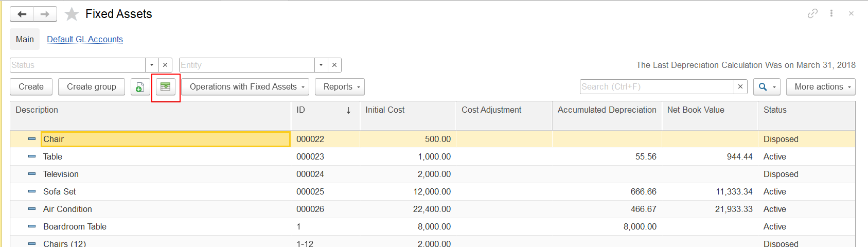This screenshot has height=247, width=868.
Task: Click into the Search (Ctrl+F) field
Action: click(x=657, y=86)
